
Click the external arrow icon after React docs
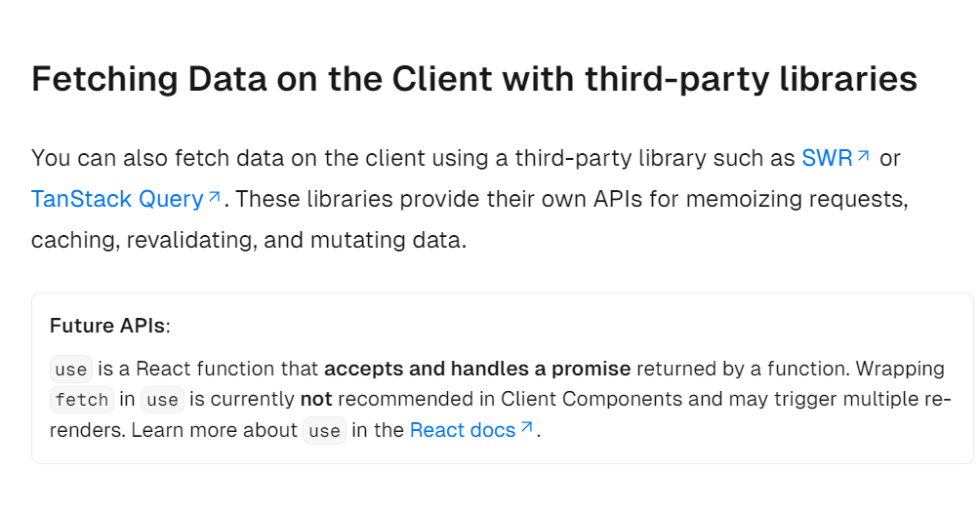point(527,428)
